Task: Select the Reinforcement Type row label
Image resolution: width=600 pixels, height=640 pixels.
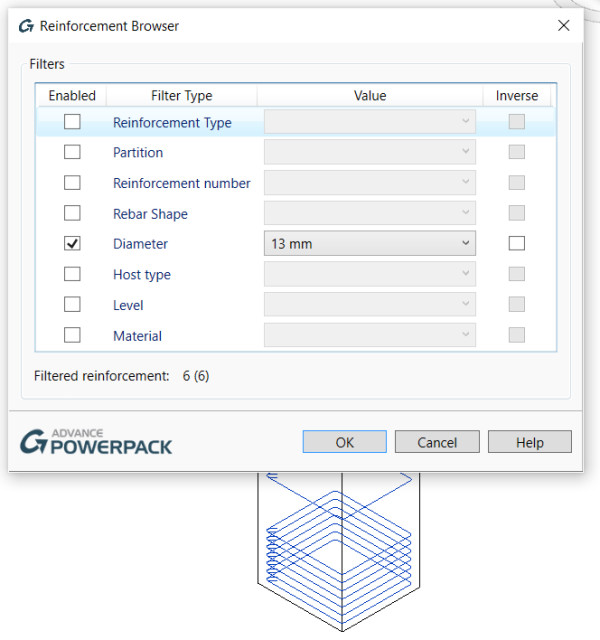Action: pyautogui.click(x=172, y=122)
